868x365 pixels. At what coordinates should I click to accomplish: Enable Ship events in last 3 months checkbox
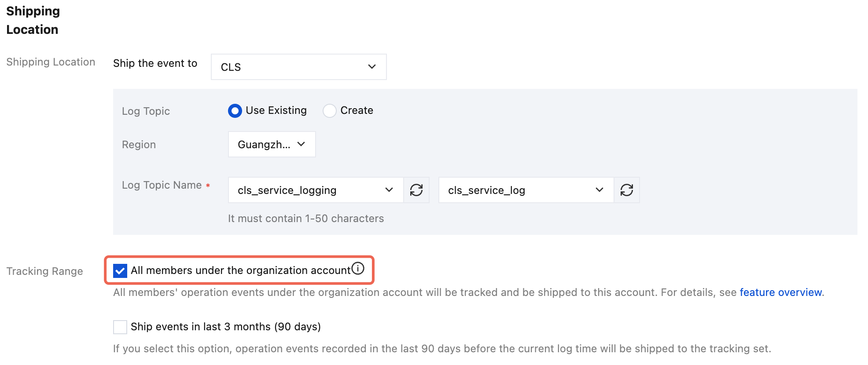[x=120, y=327]
